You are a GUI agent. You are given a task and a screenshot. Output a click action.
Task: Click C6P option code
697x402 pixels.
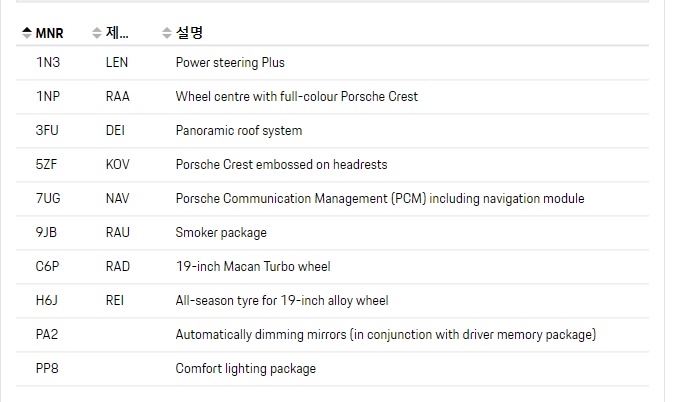(x=47, y=266)
